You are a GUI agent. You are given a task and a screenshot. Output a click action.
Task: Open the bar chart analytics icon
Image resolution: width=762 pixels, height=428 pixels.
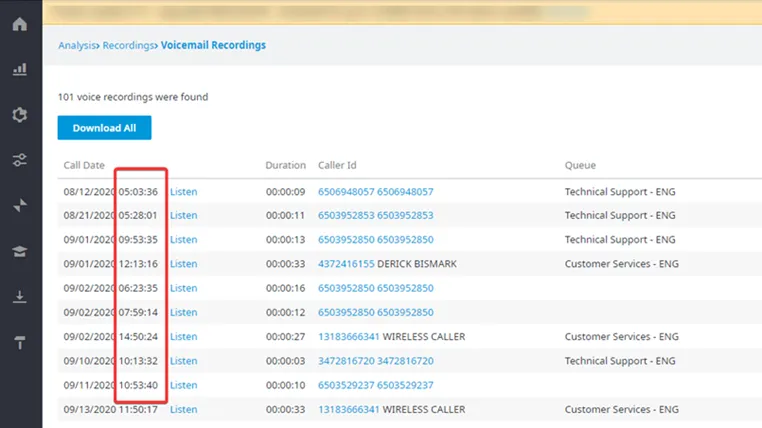pos(19,69)
